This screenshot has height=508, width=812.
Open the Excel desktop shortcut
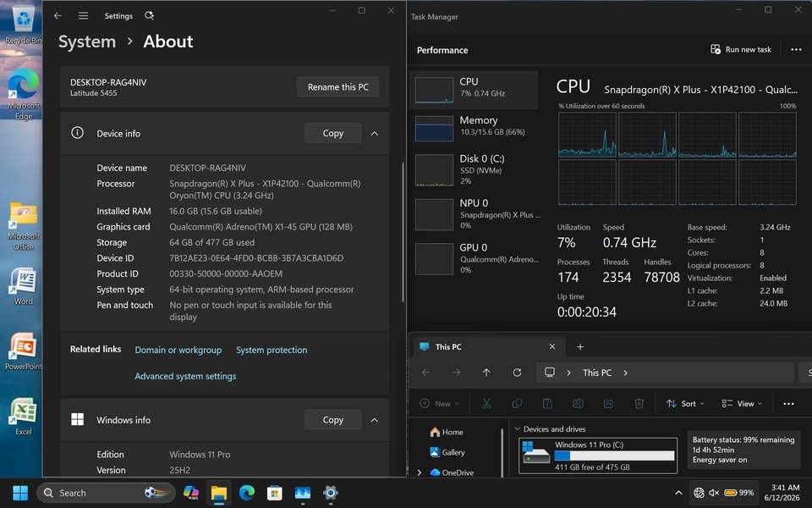coord(23,417)
